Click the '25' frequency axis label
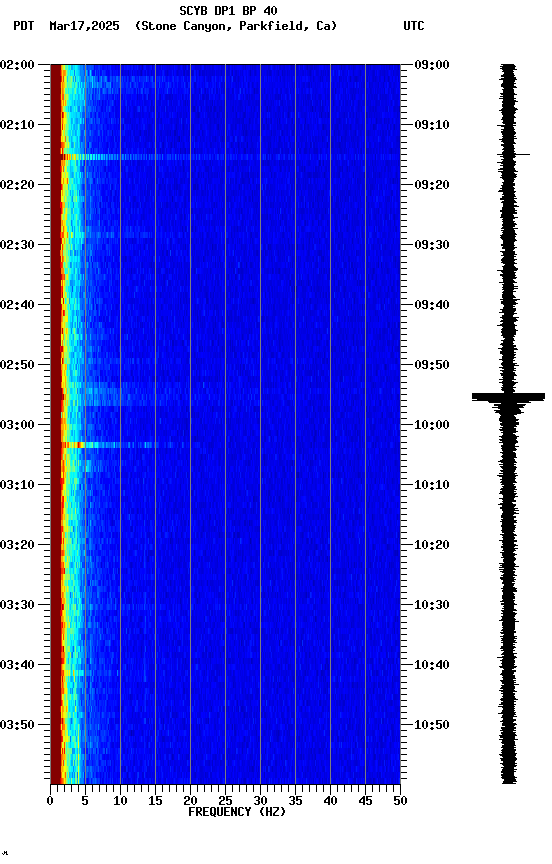This screenshot has height=864, width=552. (x=225, y=801)
